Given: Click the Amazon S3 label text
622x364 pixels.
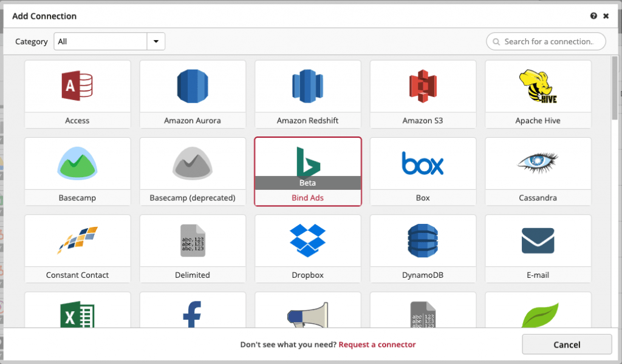Looking at the screenshot, I should point(423,120).
